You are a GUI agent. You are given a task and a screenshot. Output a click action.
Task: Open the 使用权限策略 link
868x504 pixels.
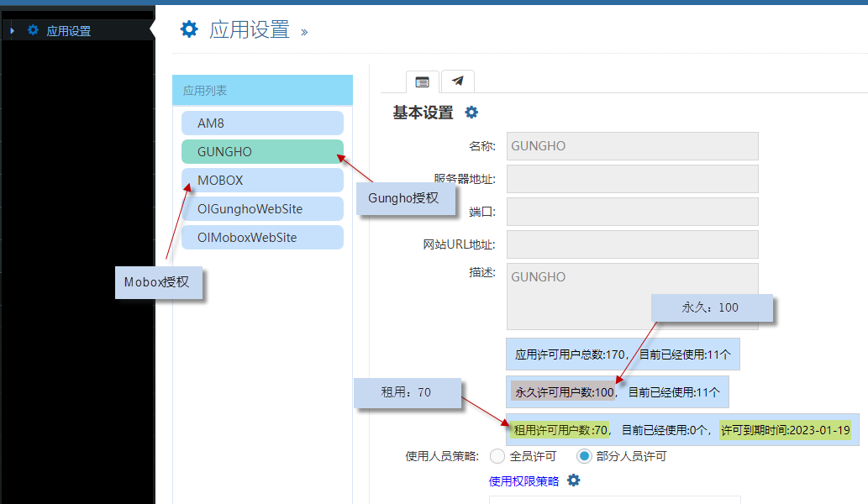pos(523,481)
